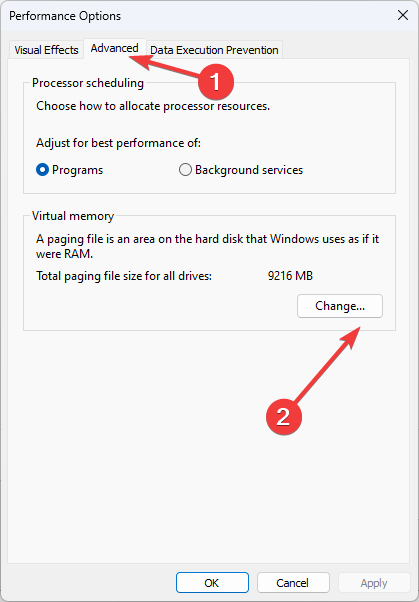Screen dimensions: 419x602
Task: Click the Change... virtual memory button
Action: [340, 306]
